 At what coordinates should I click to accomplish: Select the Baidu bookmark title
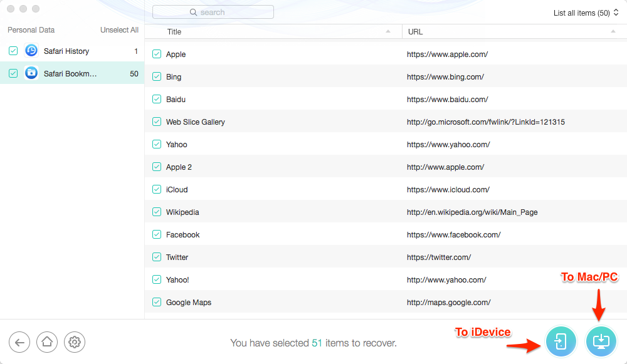[x=176, y=100]
